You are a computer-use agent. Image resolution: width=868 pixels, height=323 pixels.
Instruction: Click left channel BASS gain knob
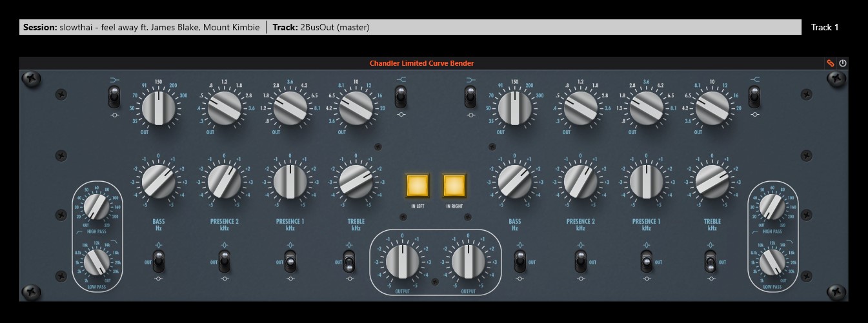pyautogui.click(x=159, y=181)
